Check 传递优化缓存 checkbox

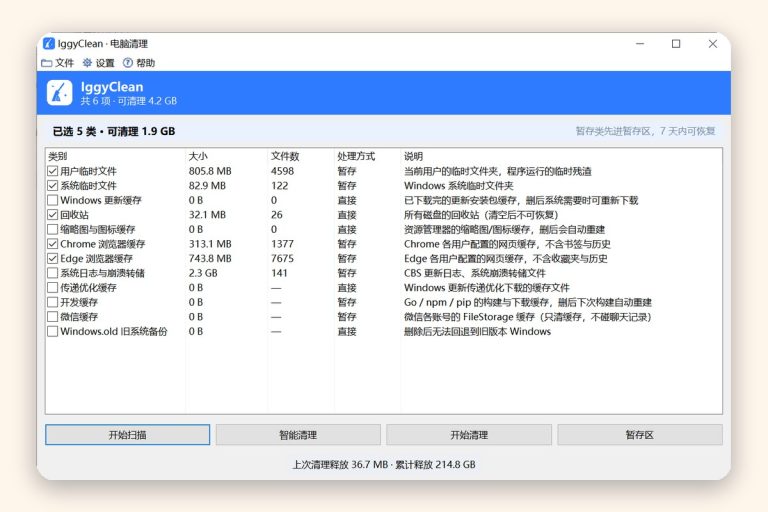pos(53,288)
